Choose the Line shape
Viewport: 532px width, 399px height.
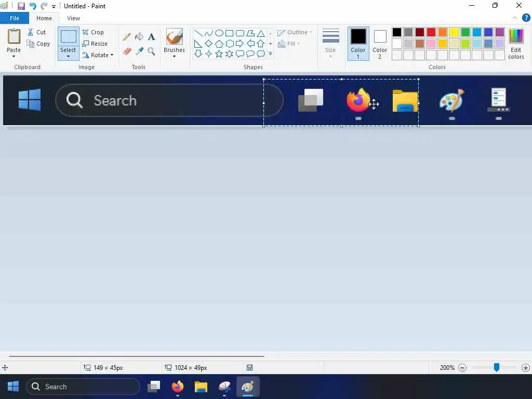[198, 33]
